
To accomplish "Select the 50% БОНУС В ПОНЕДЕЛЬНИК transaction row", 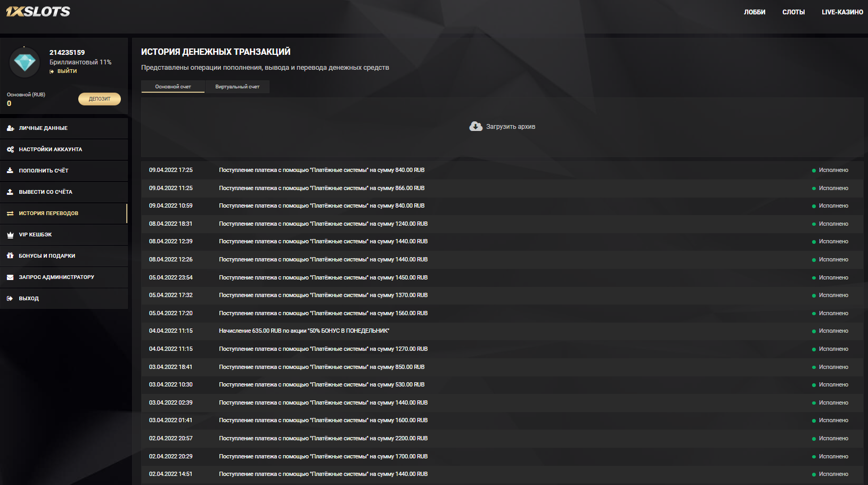I will click(x=304, y=331).
